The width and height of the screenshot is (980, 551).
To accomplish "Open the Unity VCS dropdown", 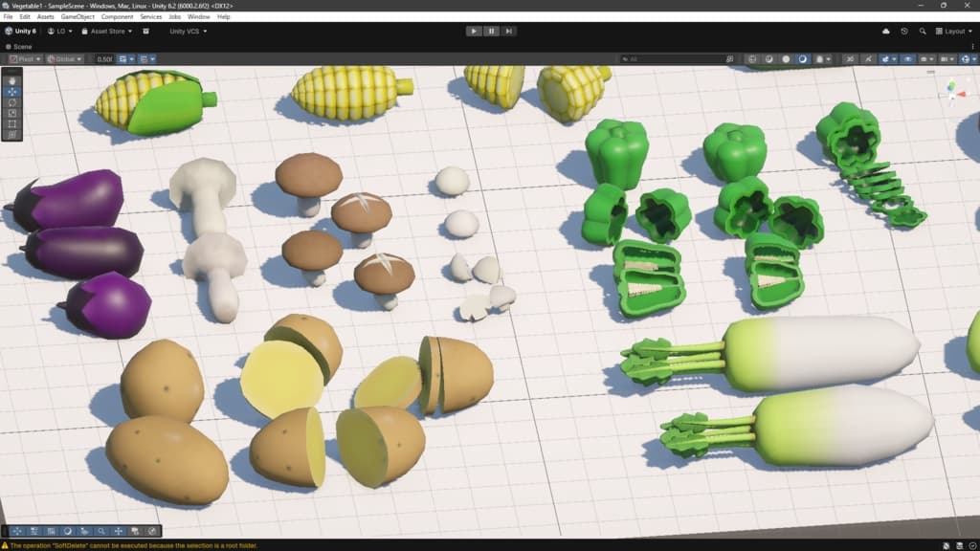I will pyautogui.click(x=188, y=32).
